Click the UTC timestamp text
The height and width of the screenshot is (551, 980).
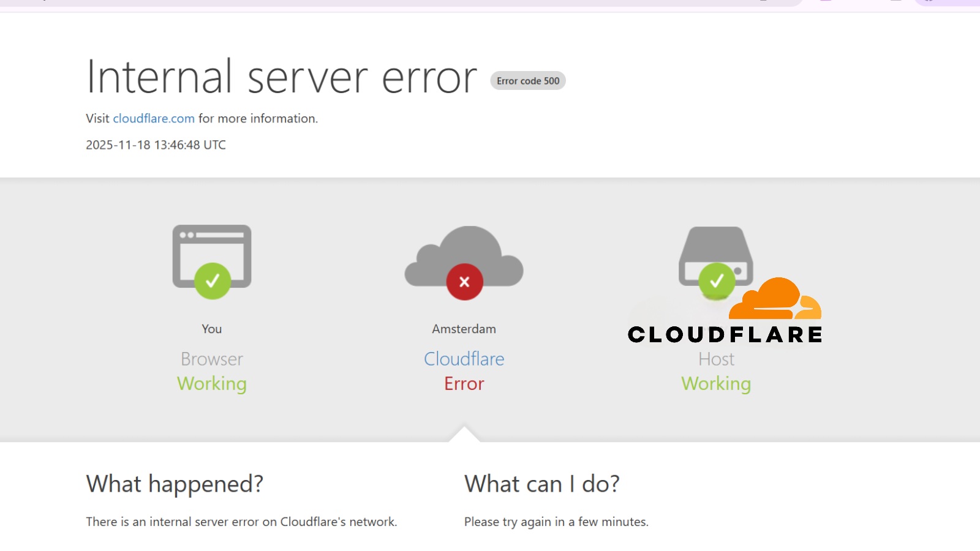pyautogui.click(x=156, y=144)
